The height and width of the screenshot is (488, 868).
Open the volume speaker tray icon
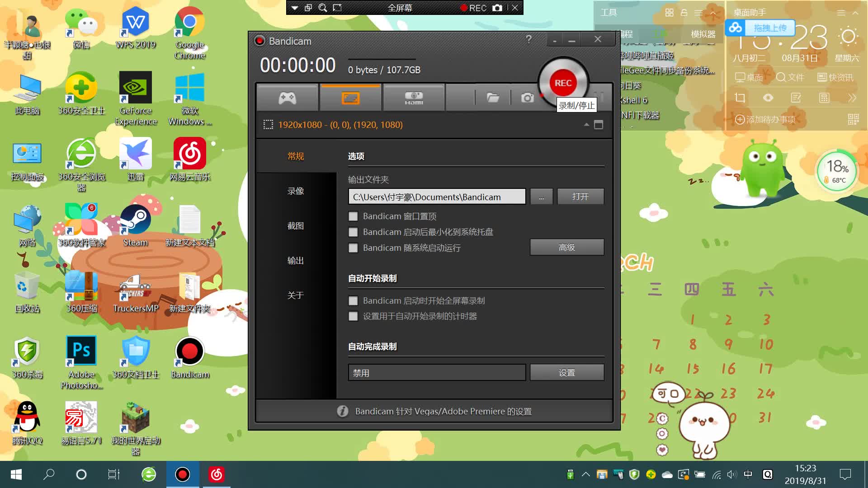click(x=731, y=474)
